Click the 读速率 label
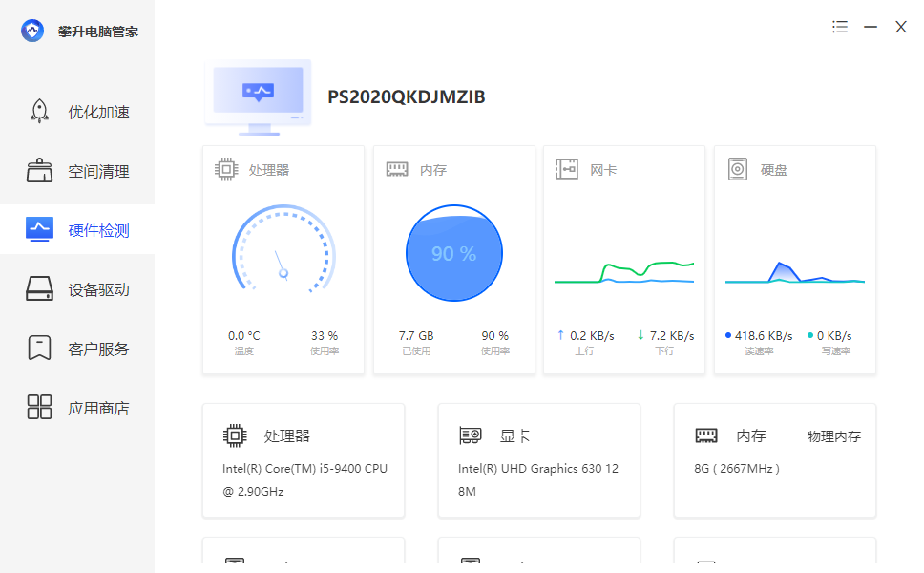 (759, 351)
